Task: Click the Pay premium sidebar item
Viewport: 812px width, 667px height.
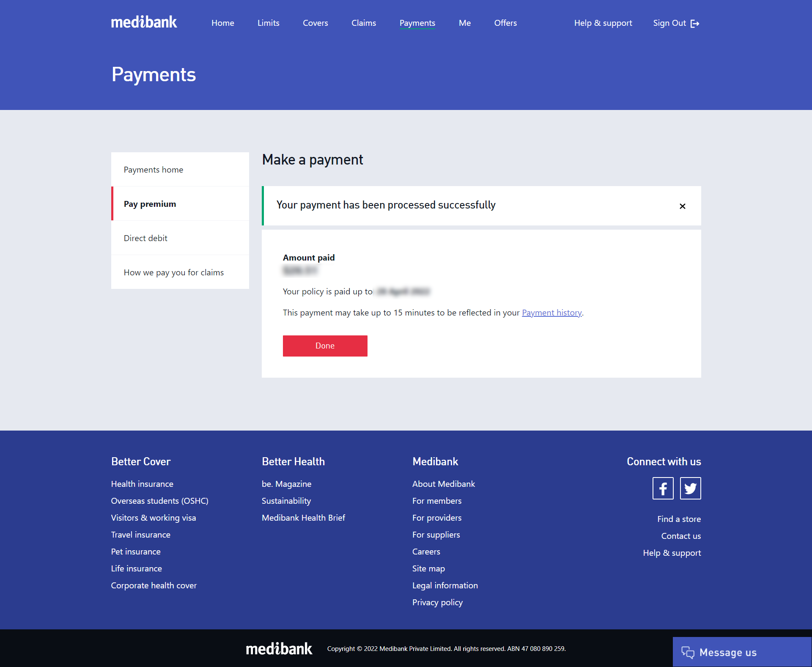Action: (x=149, y=204)
